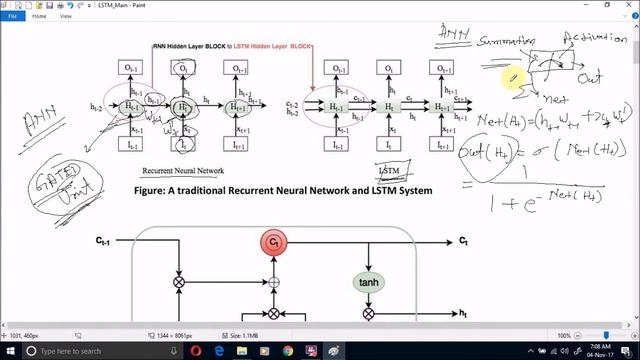The width and height of the screenshot is (640, 360).
Task: Click the Print quick access icon
Action: click(x=60, y=5)
